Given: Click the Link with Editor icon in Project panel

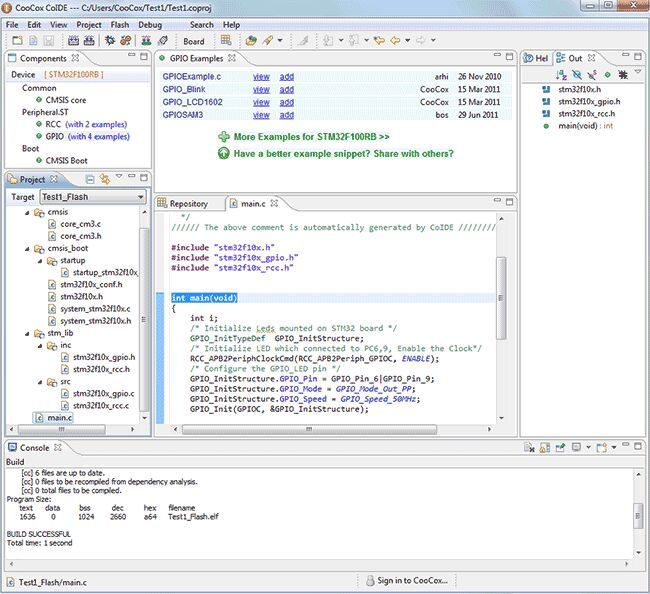Looking at the screenshot, I should [105, 179].
